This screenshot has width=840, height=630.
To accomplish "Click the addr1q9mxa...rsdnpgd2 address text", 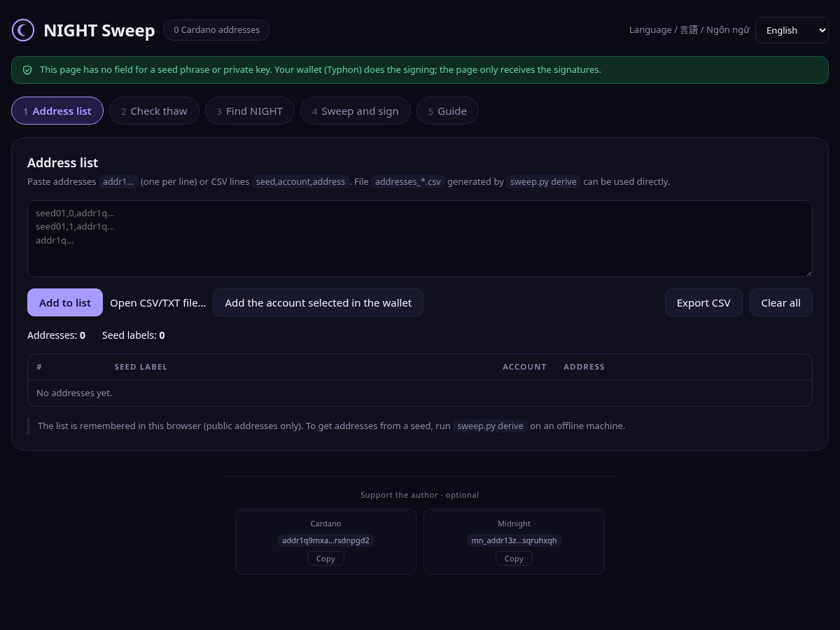I will 325,540.
